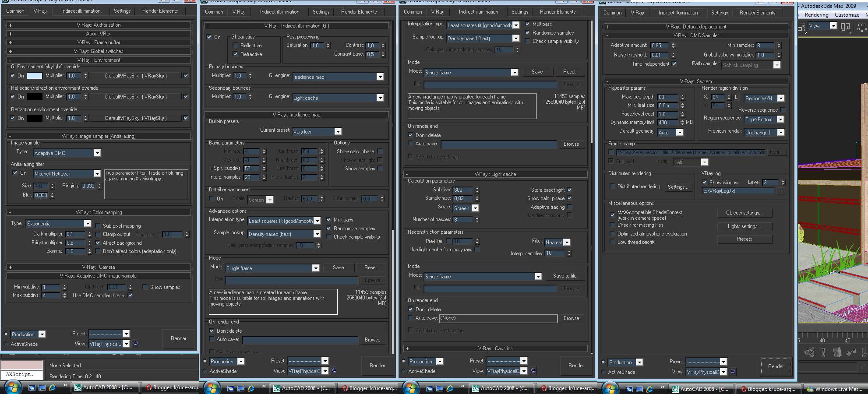The image size is (868, 394).
Task: Click the VRay log file path field
Action: point(738,191)
